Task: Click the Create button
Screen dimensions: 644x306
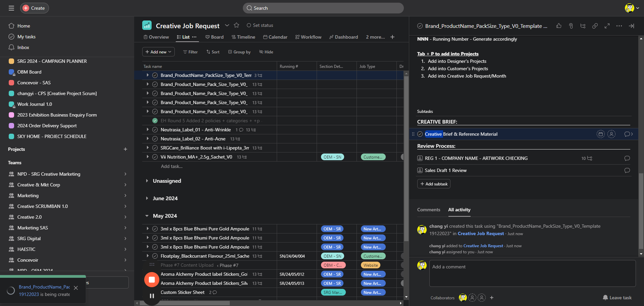Action: pos(35,8)
